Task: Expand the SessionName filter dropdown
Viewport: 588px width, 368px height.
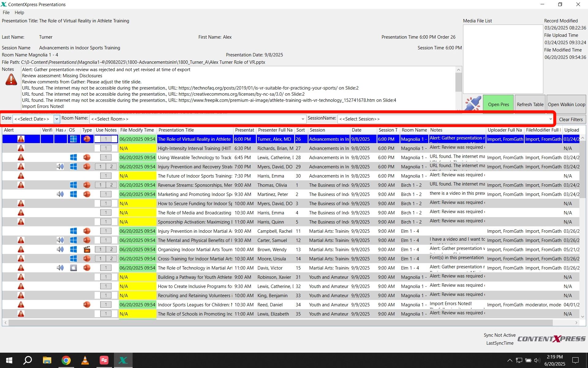Action: pyautogui.click(x=550, y=119)
